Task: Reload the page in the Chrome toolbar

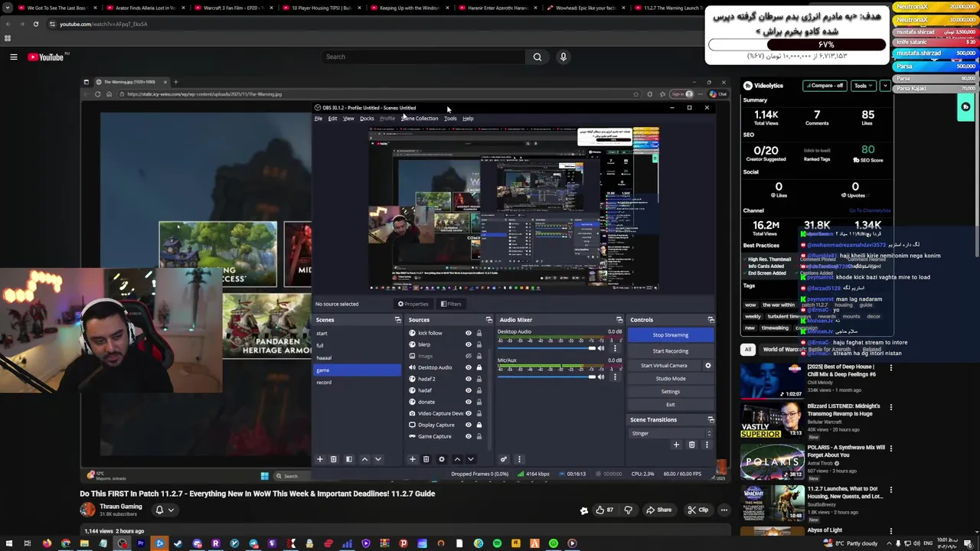Action: pyautogui.click(x=35, y=24)
